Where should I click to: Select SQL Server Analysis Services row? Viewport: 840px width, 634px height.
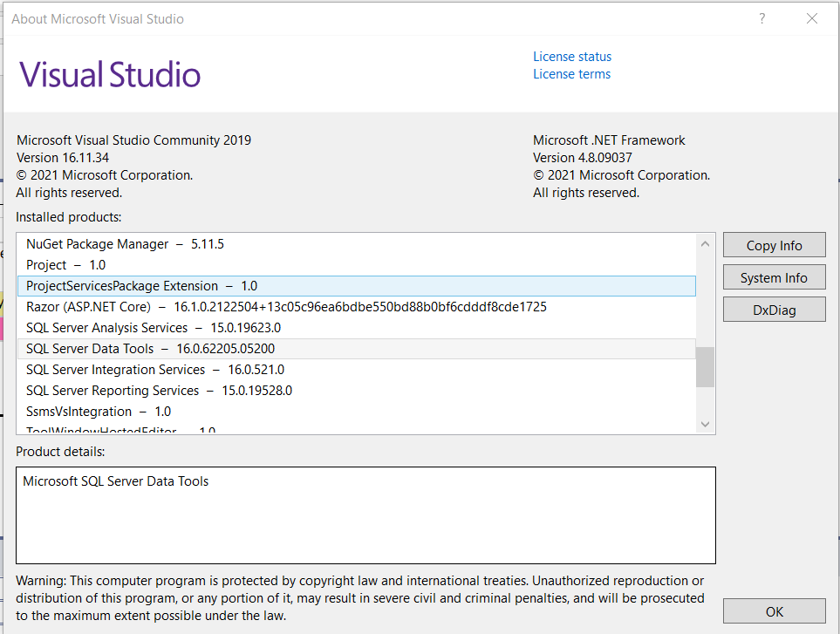(x=357, y=328)
